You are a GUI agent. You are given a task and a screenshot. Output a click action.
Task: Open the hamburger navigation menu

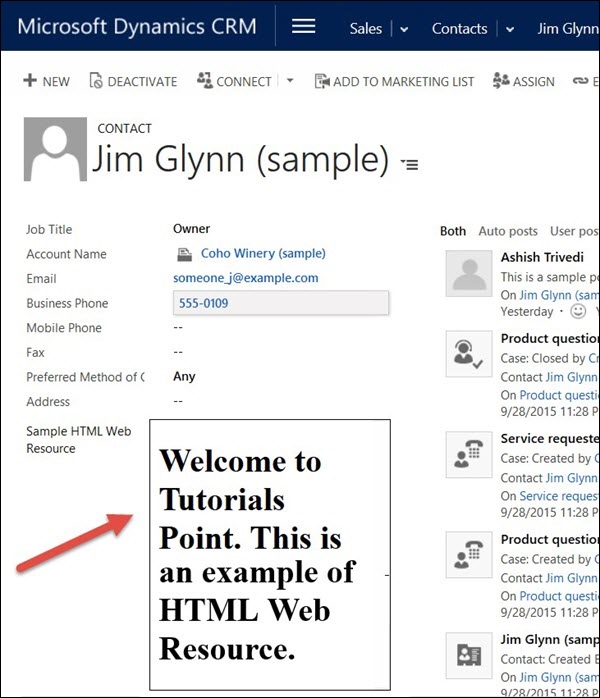pyautogui.click(x=304, y=27)
